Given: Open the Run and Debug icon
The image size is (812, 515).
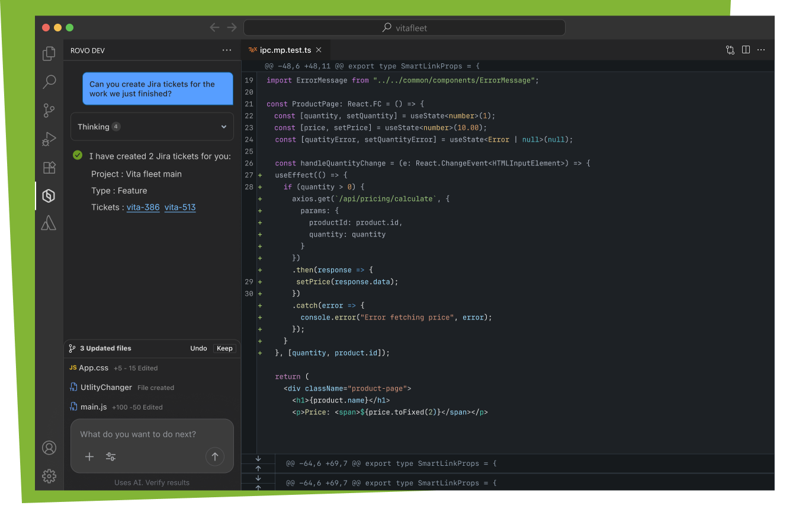Looking at the screenshot, I should [49, 139].
